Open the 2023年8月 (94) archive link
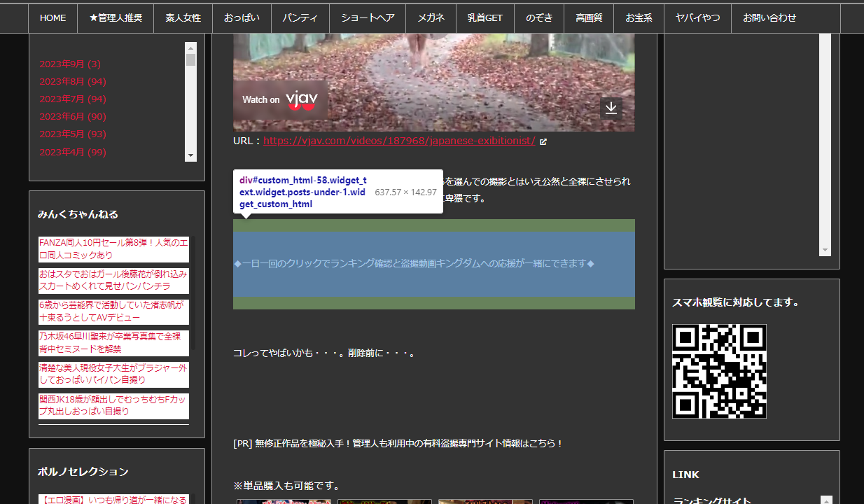This screenshot has width=864, height=504. click(x=73, y=82)
